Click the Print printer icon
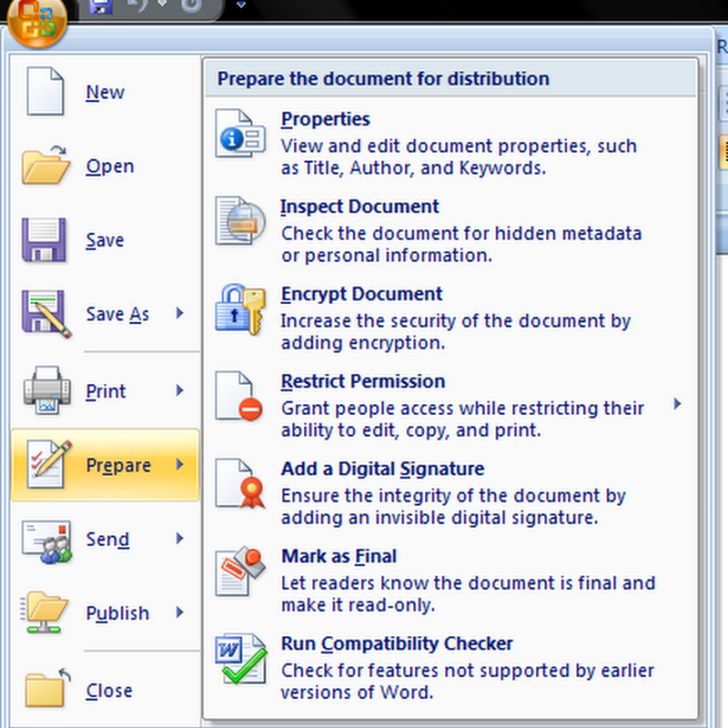 tap(47, 390)
